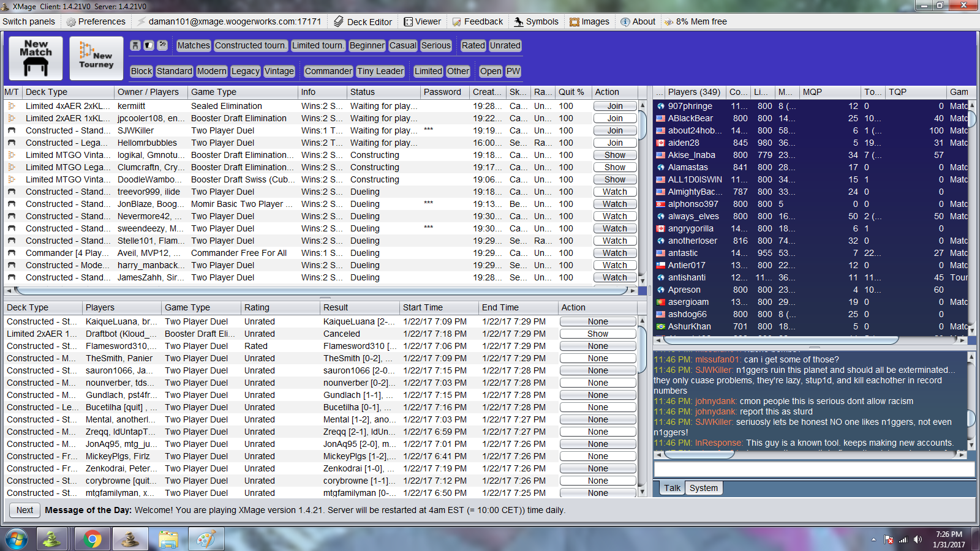This screenshot has width=980, height=551.
Task: Watch treevor999's Two Player Duel
Action: pyautogui.click(x=615, y=192)
